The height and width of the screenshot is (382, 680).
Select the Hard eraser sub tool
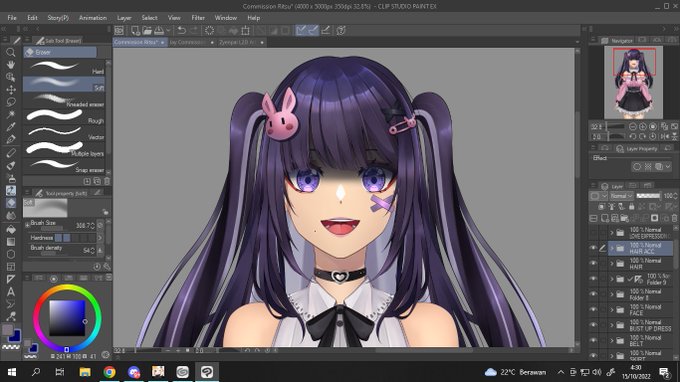[x=64, y=68]
